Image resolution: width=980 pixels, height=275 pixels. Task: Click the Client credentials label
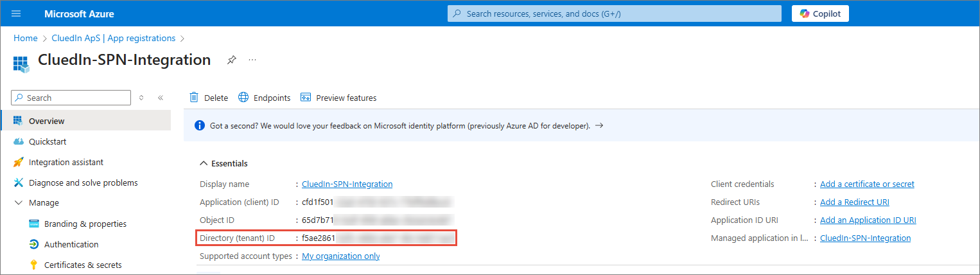point(742,184)
